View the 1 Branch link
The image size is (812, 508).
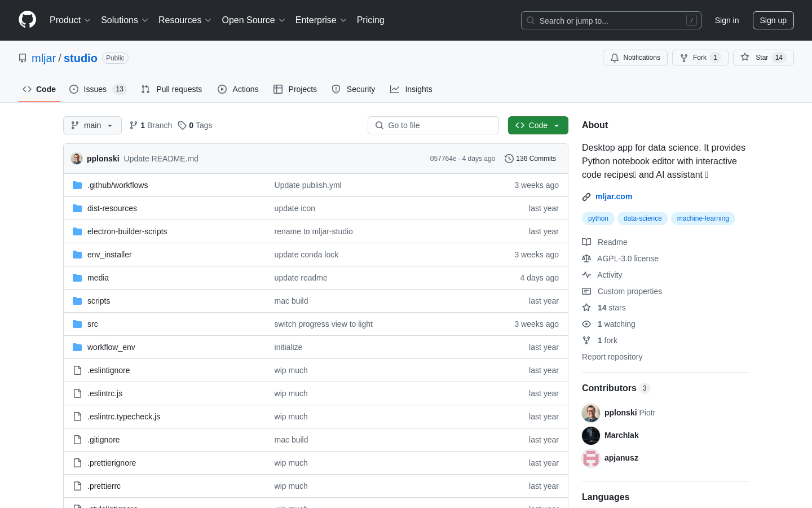point(151,125)
